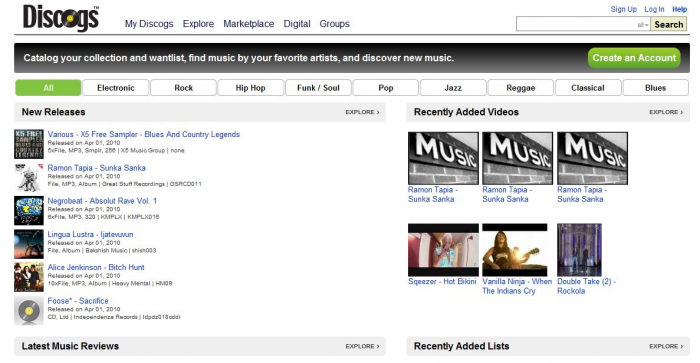
Task: Select the Jazz genre tab
Action: 453,88
